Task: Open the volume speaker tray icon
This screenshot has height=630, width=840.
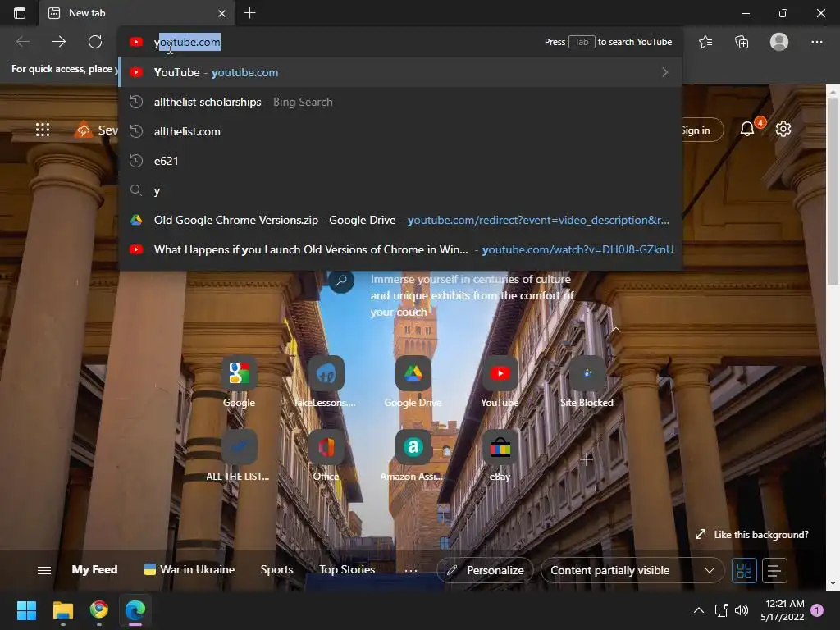Action: tap(742, 610)
